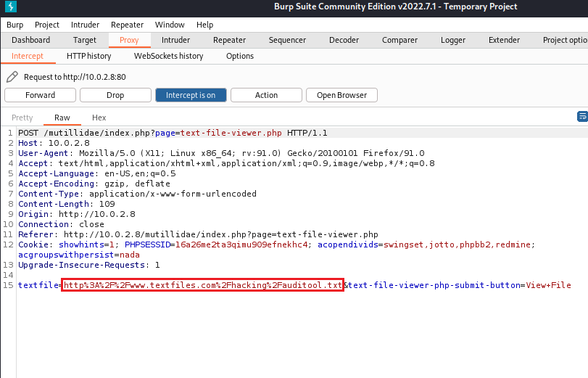Click the 'Content-Length: 109' line
Screen dimensions: 588x378
(67, 204)
